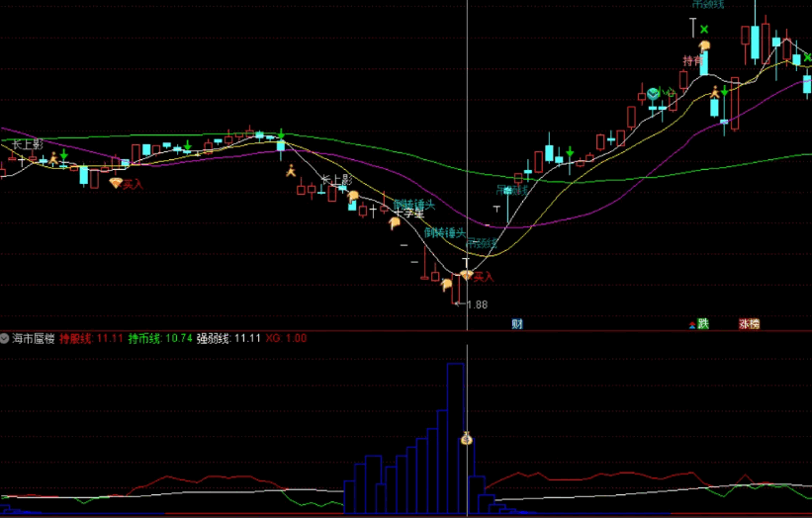Select the tallest blue histogram bar
Image resolution: width=812 pixels, height=518 pixels.
455,438
